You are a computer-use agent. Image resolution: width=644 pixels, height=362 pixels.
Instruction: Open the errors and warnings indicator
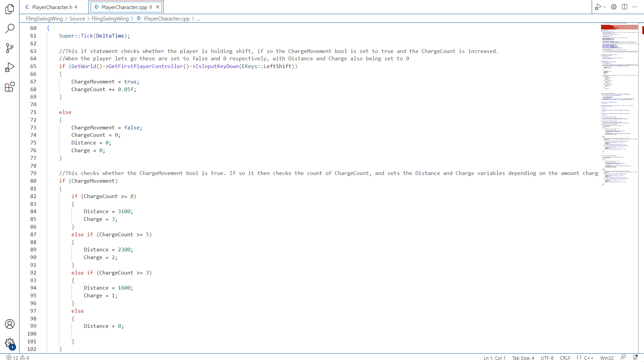point(18,358)
